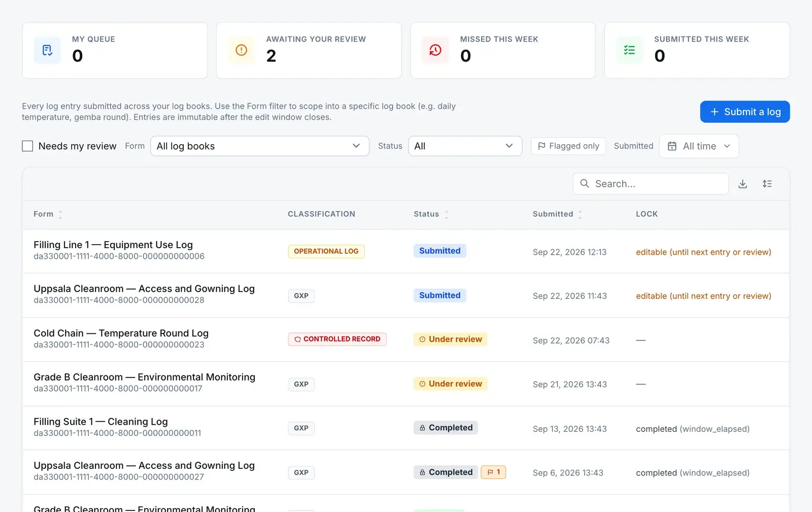Screen dimensions: 812x512
Task: Open the My Queue card
Action: click(115, 50)
